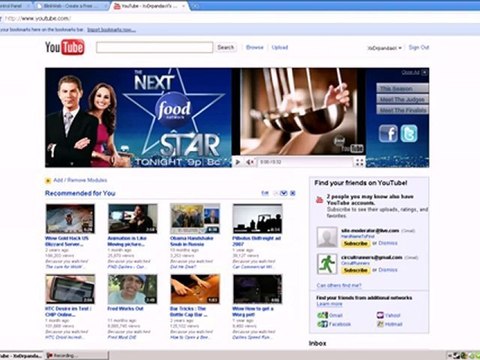
Task: Click the Fred Works Out title link
Action: [125, 309]
